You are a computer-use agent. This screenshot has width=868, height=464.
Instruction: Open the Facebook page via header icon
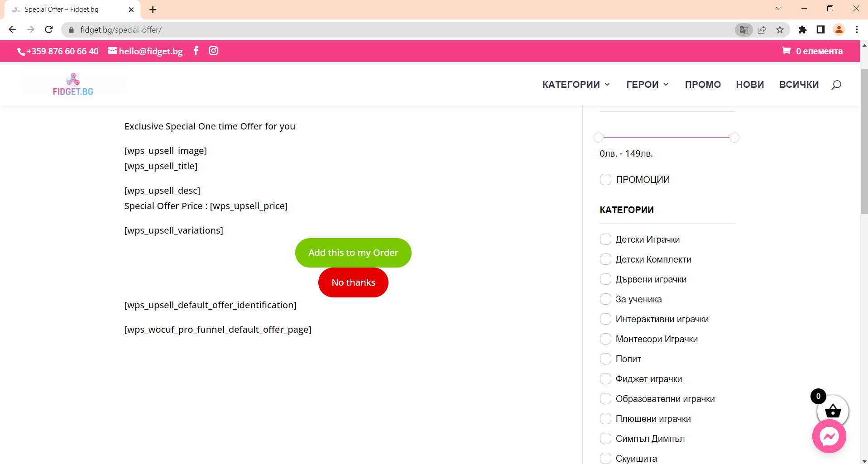pyautogui.click(x=196, y=51)
